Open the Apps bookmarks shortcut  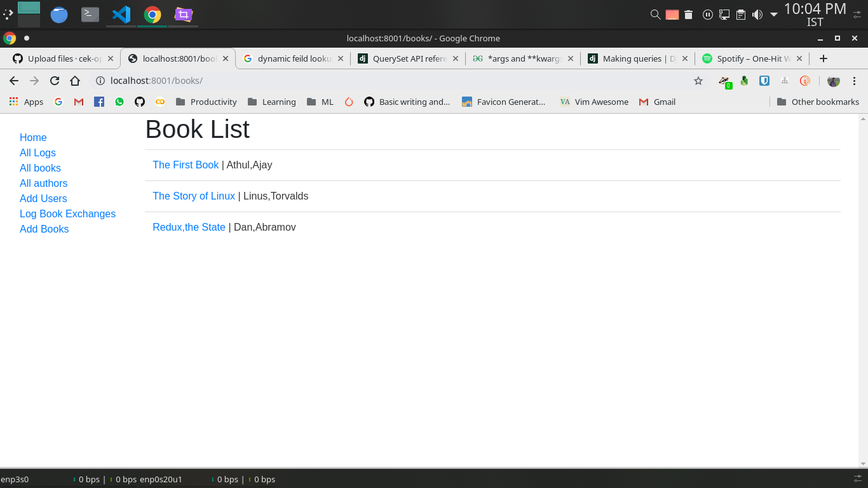(x=26, y=102)
